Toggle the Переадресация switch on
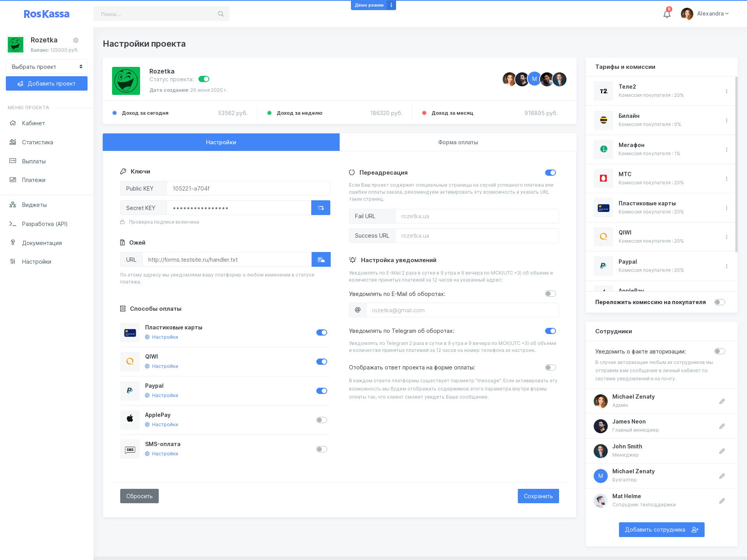 [550, 172]
